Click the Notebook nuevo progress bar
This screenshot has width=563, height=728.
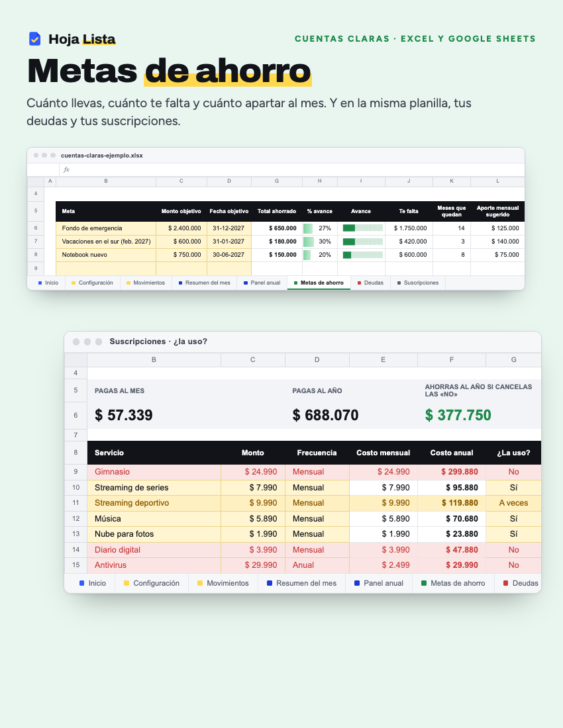coord(363,254)
